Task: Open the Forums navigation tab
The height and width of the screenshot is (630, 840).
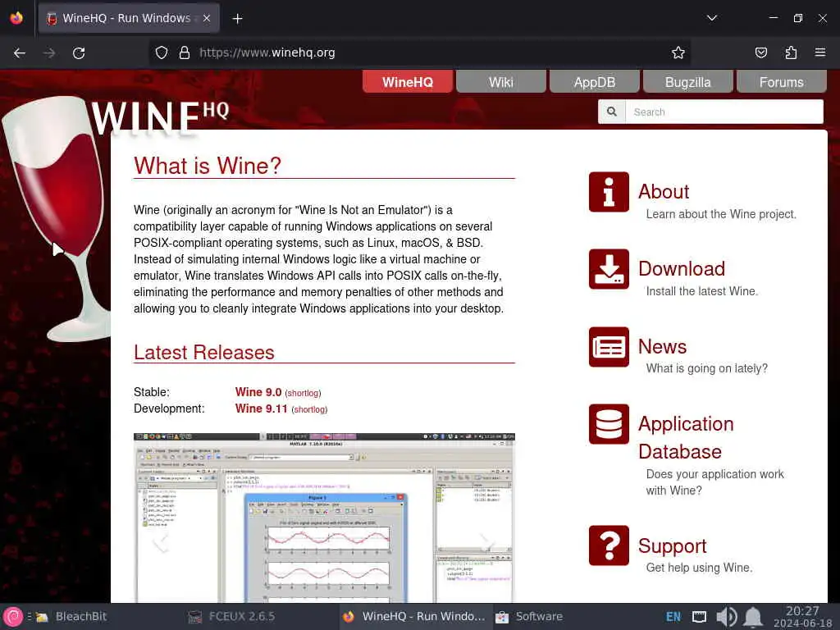Action: (x=782, y=82)
